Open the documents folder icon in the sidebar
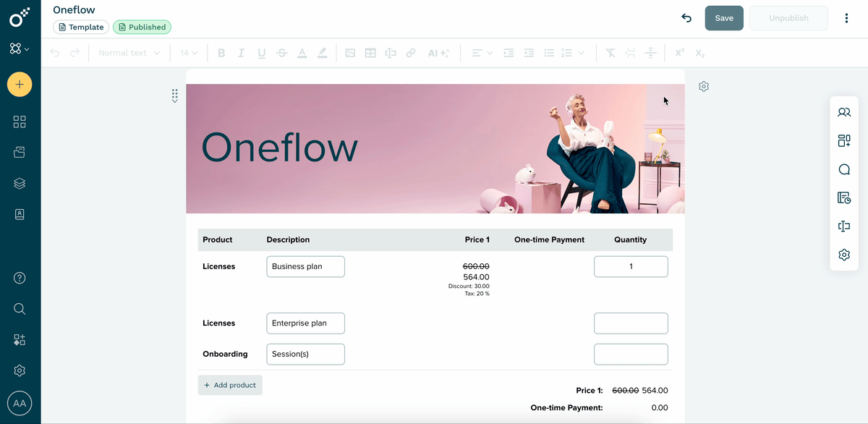This screenshot has width=868, height=424. click(20, 153)
